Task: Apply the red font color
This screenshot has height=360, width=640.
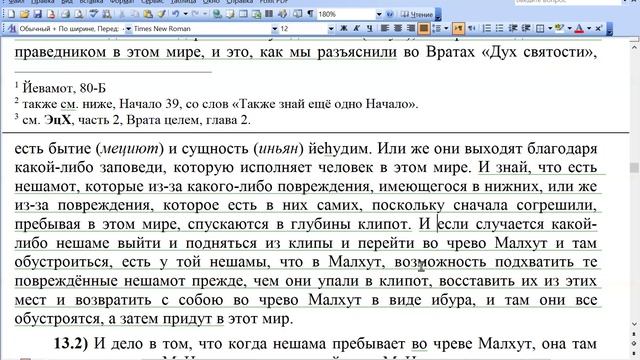Action: pos(579,28)
